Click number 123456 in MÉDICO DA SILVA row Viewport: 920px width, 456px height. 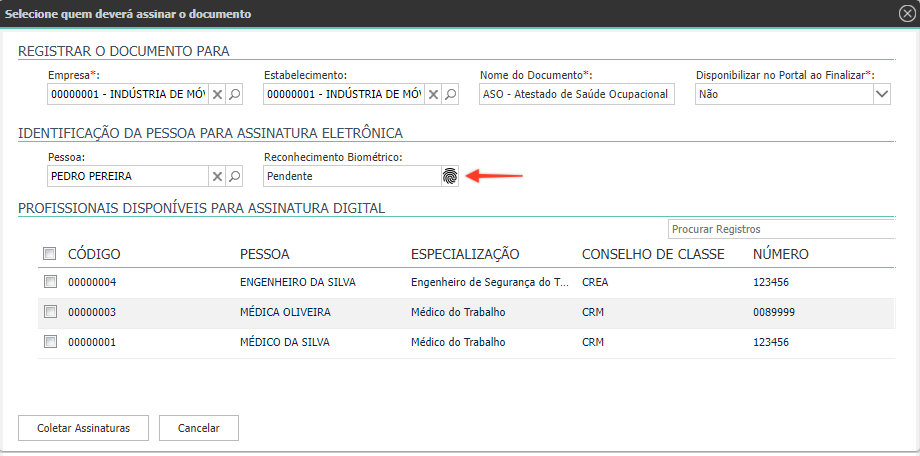tap(771, 342)
